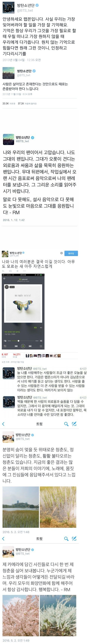Move the song progress slider knob
Image resolution: width=90 pixels, height=644 pixels.
18,341
